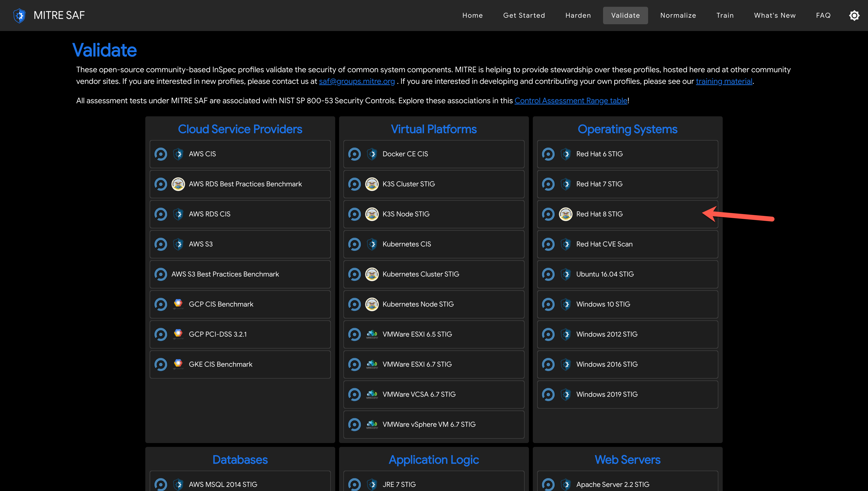
Task: Click the SAF shield icon beside Docker CE CIS
Action: point(372,154)
